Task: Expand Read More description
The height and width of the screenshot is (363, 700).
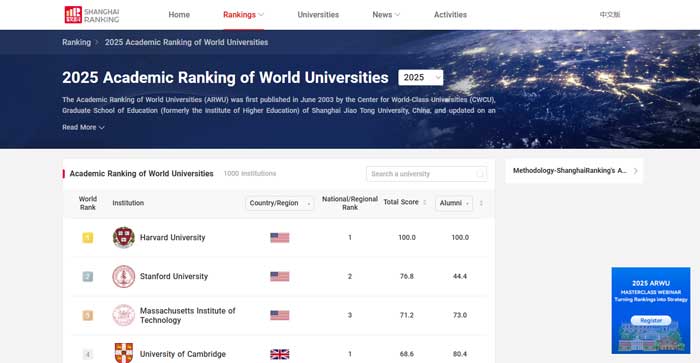Action: (83, 127)
